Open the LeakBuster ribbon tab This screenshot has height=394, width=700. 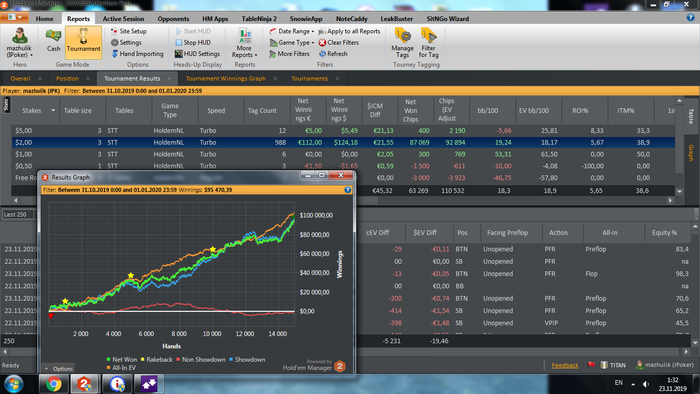click(396, 19)
